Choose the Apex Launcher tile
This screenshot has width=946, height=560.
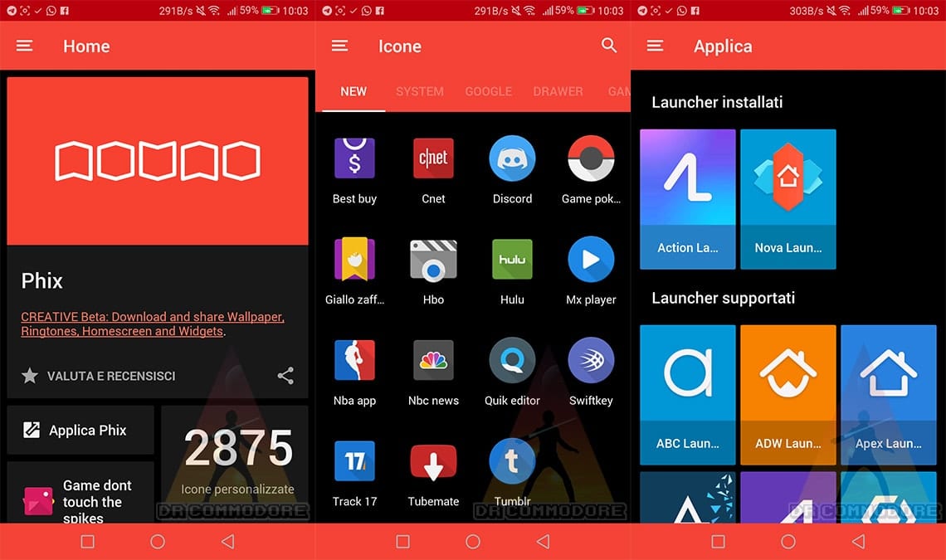[889, 395]
